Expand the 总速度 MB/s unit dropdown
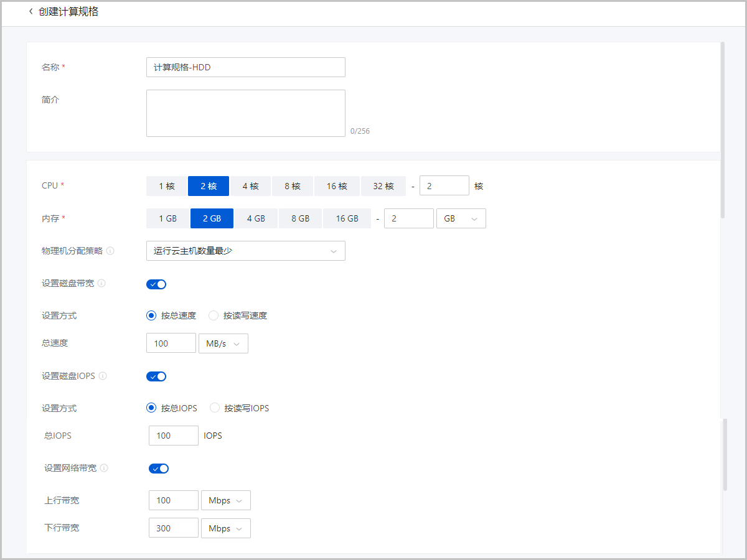This screenshot has width=747, height=560. pos(223,343)
